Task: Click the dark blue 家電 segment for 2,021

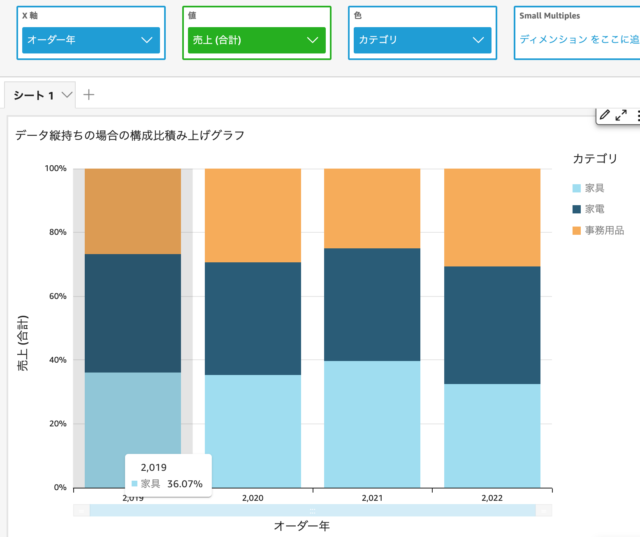Action: tap(372, 304)
